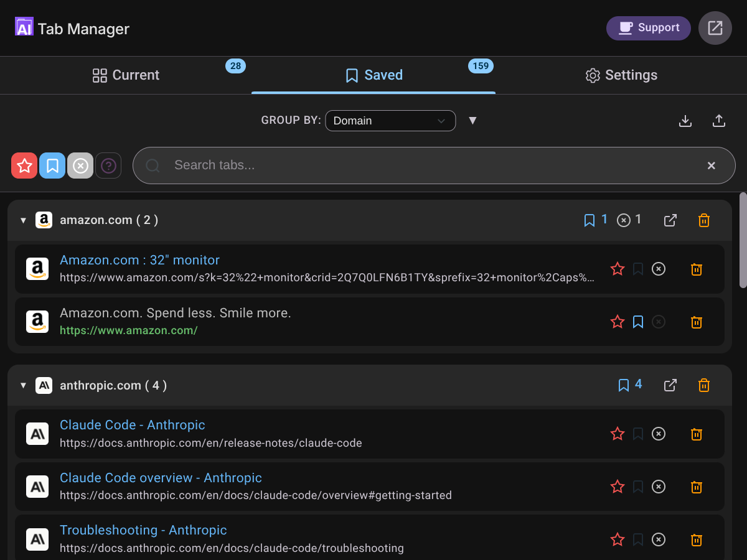Close the Claude Code overview tab

pos(659,487)
